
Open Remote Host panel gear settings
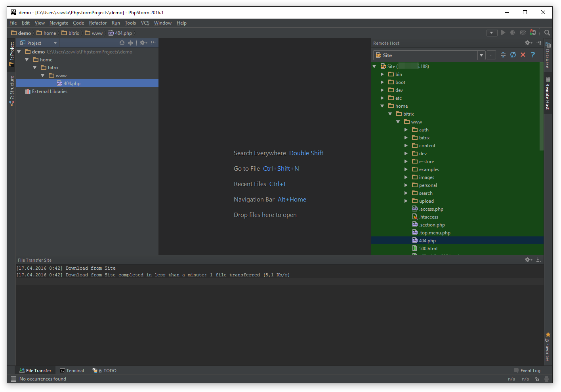tap(529, 43)
